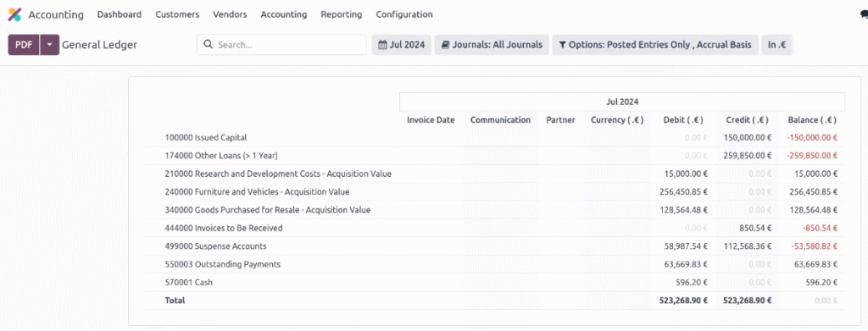The image size is (868, 331).
Task: Expand the PDF export dropdown arrow
Action: click(x=49, y=45)
